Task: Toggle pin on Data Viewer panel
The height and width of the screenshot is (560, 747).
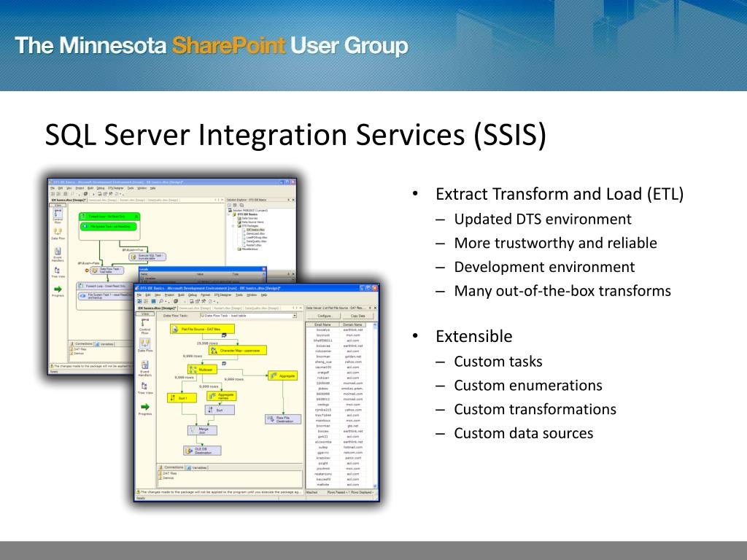Action: 370,308
